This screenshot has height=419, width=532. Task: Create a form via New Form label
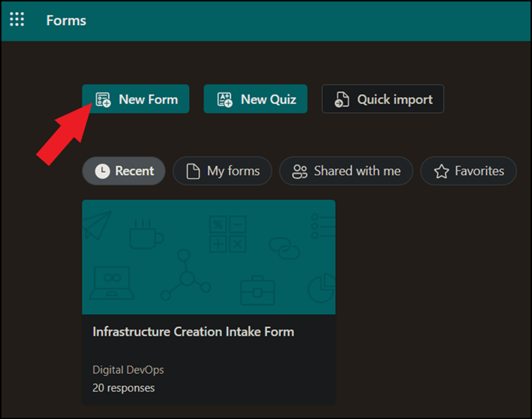[148, 99]
